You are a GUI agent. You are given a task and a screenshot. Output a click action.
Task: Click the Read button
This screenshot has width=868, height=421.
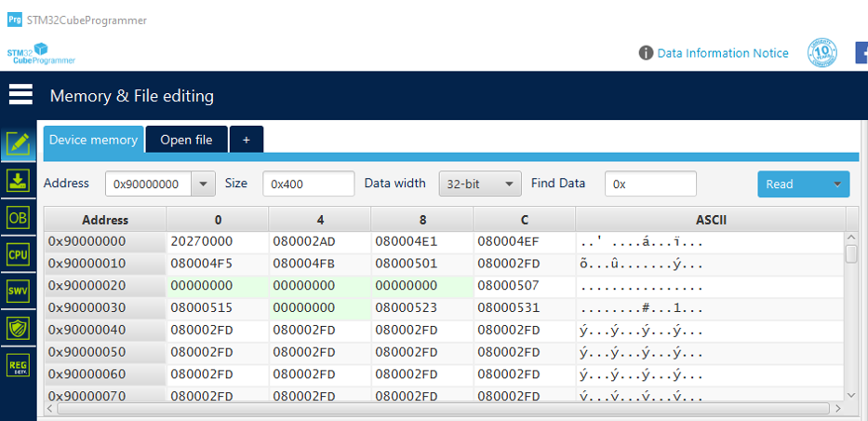pos(792,183)
